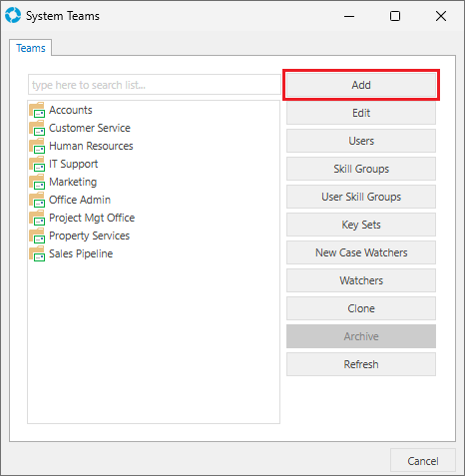The image size is (465, 476).
Task: Click the Customer Service folder icon
Action: tap(37, 128)
